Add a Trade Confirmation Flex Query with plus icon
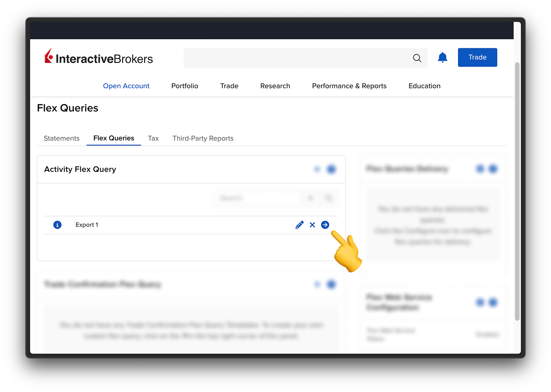The width and height of the screenshot is (551, 392). click(x=317, y=284)
